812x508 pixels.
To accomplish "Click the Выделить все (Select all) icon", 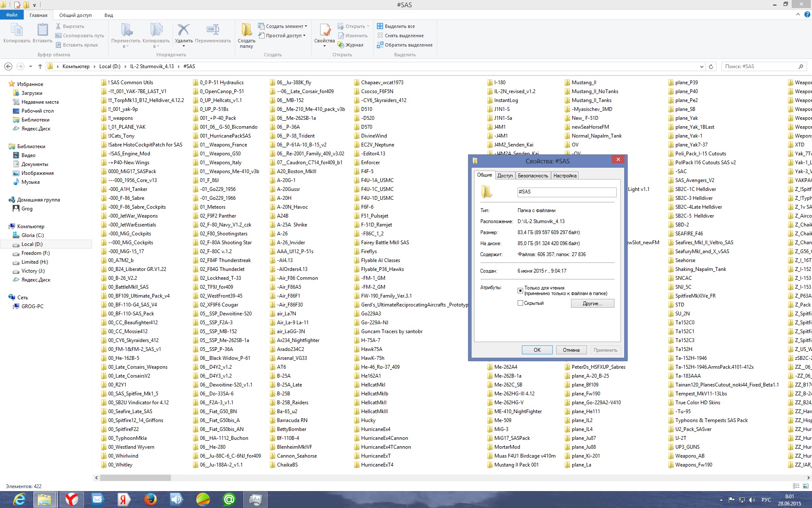I will coord(380,26).
